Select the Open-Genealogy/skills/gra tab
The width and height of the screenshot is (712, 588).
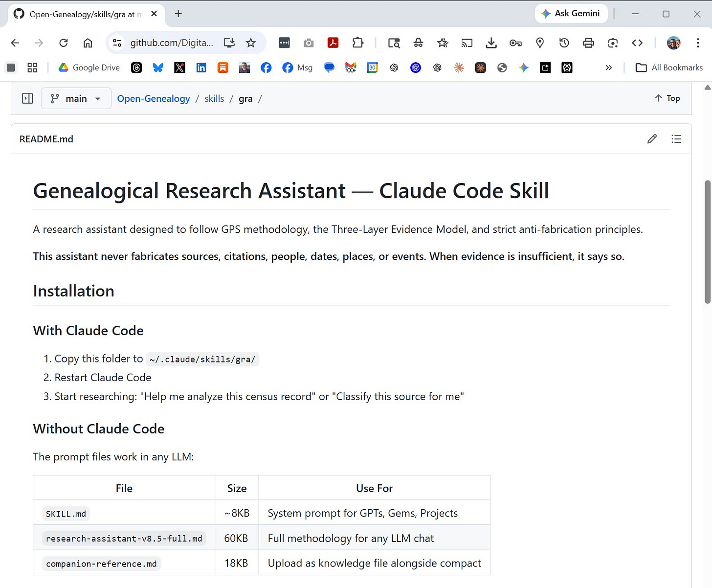[x=86, y=14]
